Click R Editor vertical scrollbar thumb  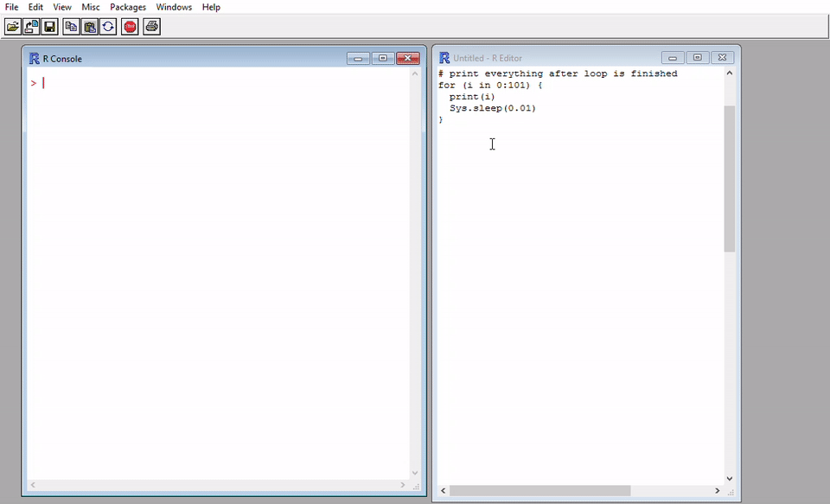(730, 178)
